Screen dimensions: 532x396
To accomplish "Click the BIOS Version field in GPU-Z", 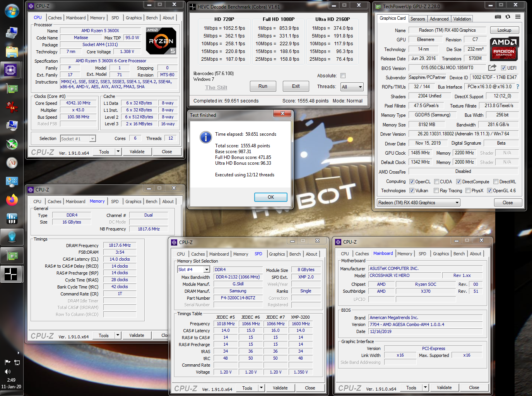I will tap(447, 68).
